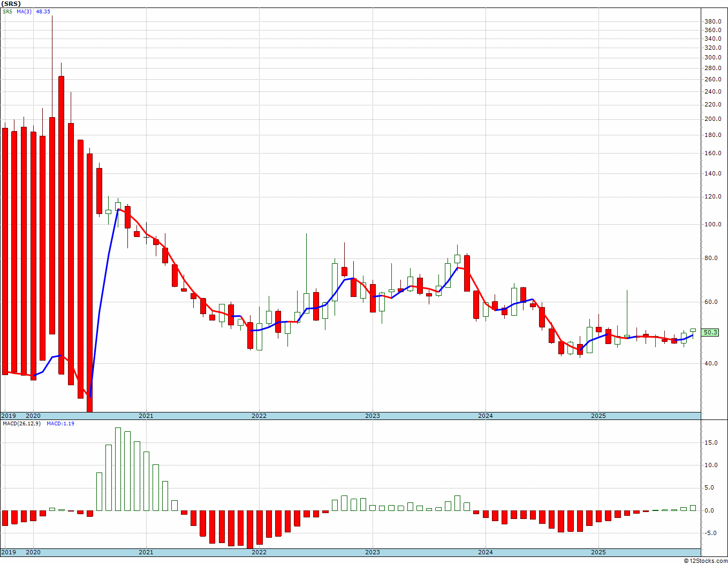
Task: Select "2022" on the MACD panel time axis
Action: [x=259, y=552]
